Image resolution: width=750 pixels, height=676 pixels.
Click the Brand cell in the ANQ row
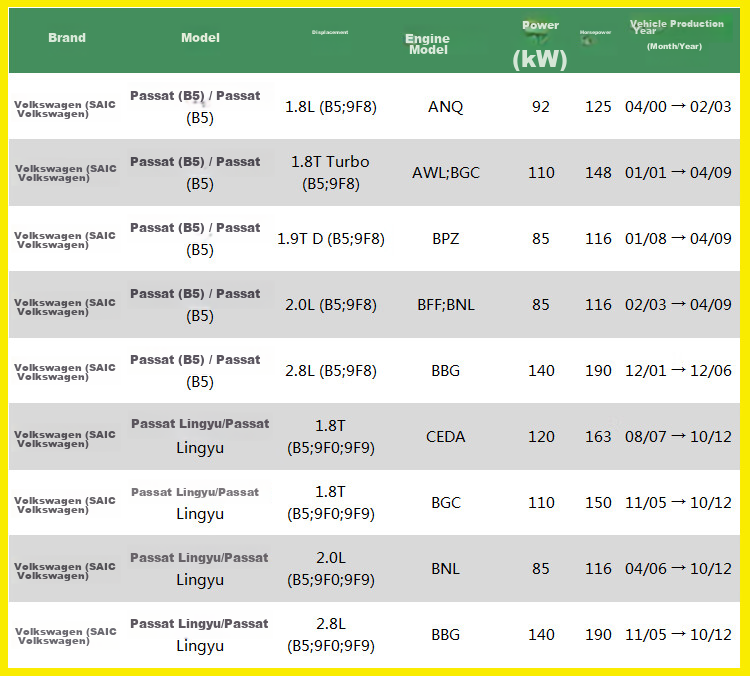[65, 109]
